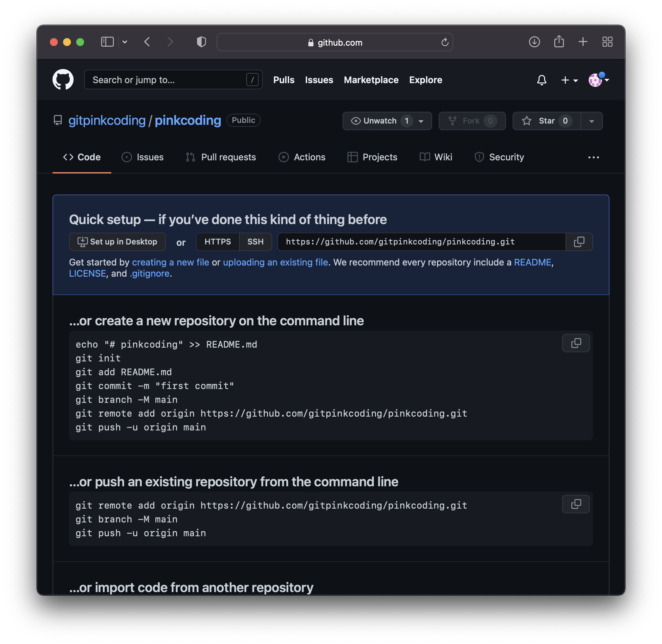Open Explore in the top navigation
The height and width of the screenshot is (644, 662).
coord(425,80)
